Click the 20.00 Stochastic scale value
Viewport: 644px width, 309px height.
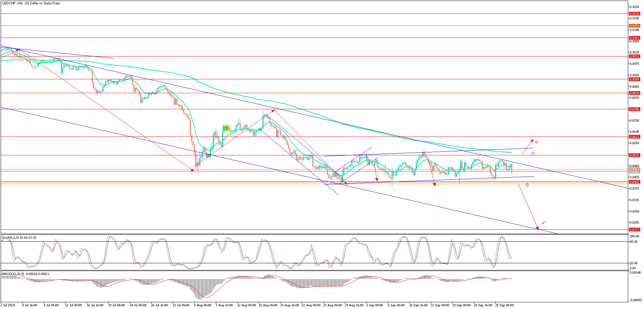click(633, 263)
